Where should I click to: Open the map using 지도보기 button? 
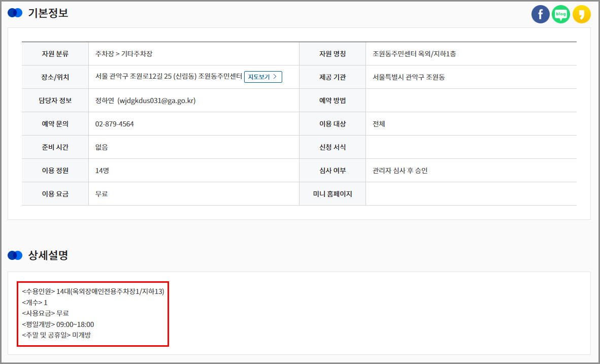[263, 77]
